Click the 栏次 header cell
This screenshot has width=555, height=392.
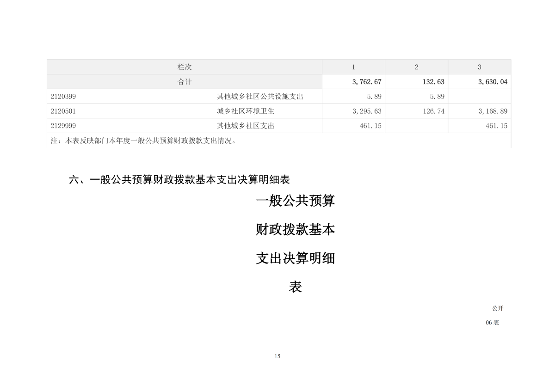pyautogui.click(x=185, y=67)
